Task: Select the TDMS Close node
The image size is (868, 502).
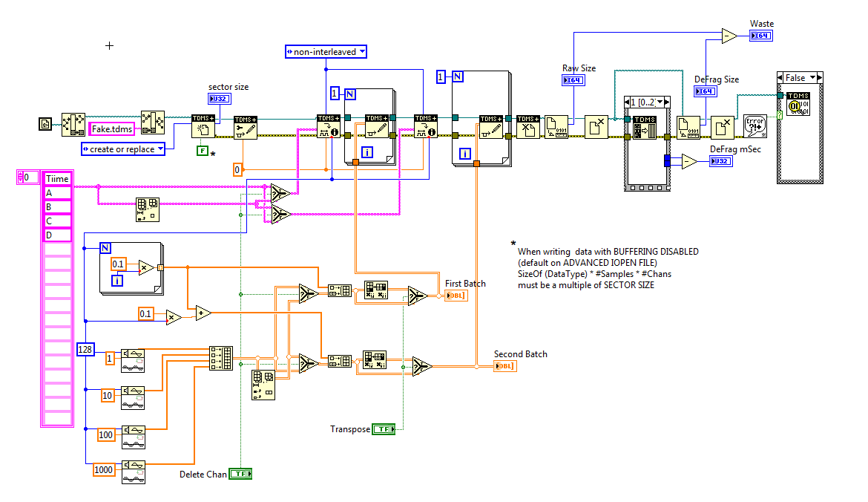Action: click(528, 127)
